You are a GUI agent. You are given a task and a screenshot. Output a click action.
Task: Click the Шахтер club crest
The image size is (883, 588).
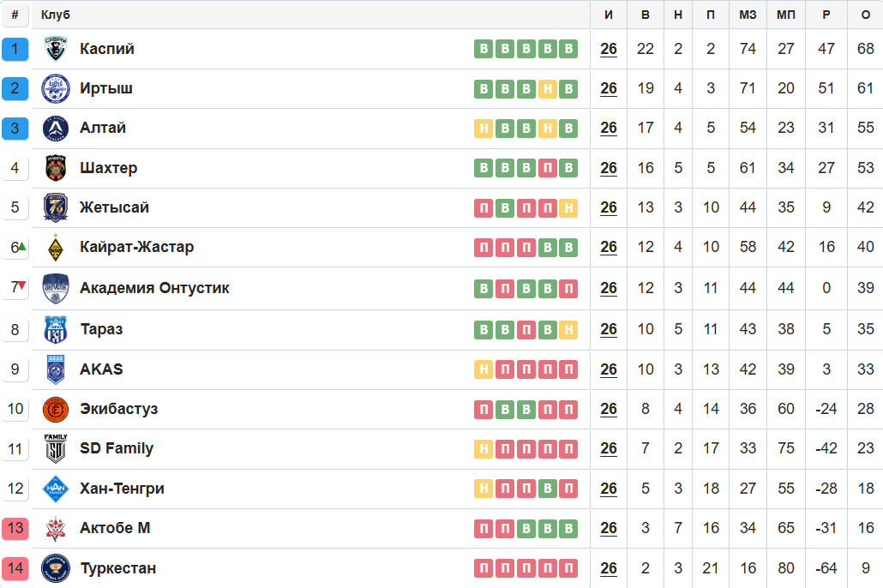56,168
